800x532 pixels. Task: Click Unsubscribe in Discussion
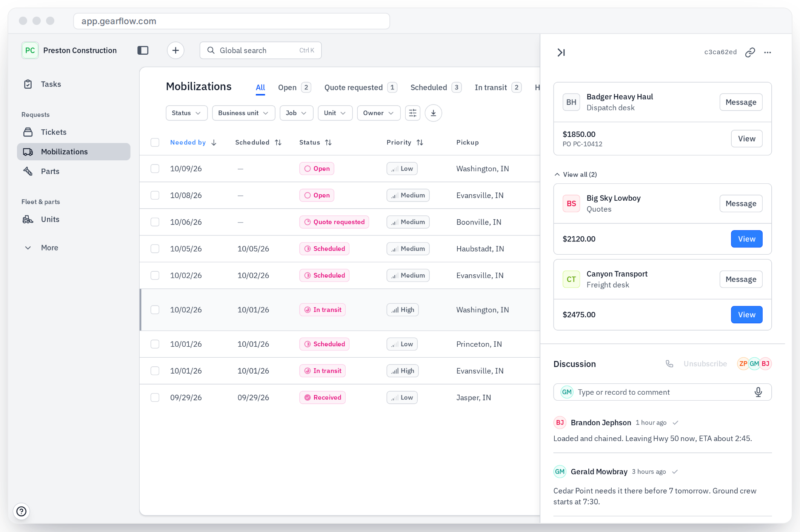705,364
